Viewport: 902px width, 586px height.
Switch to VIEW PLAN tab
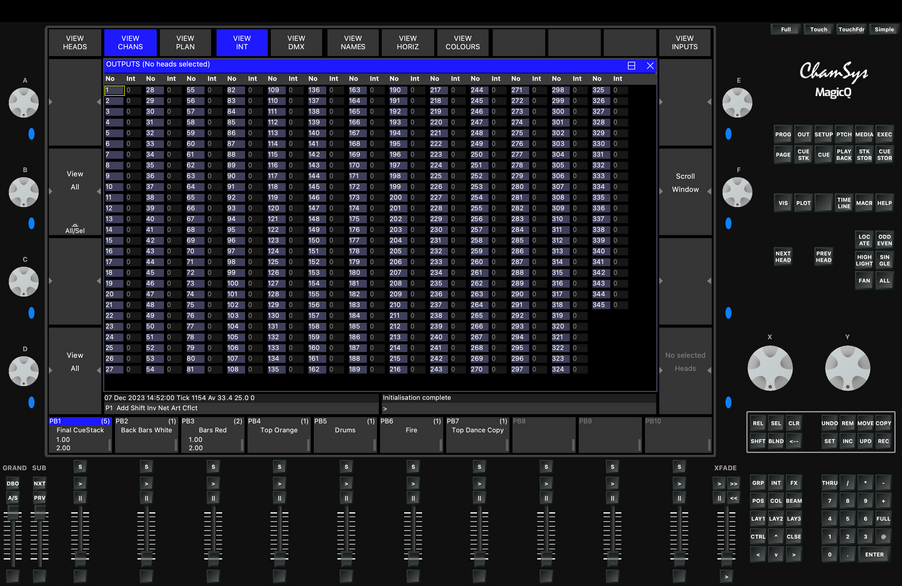(x=185, y=43)
